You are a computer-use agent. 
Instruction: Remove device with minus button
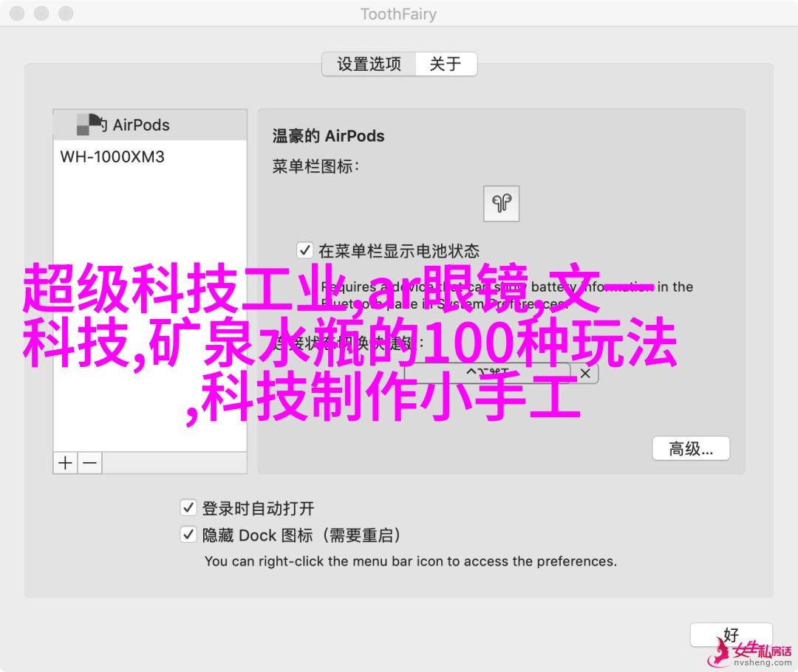point(89,463)
